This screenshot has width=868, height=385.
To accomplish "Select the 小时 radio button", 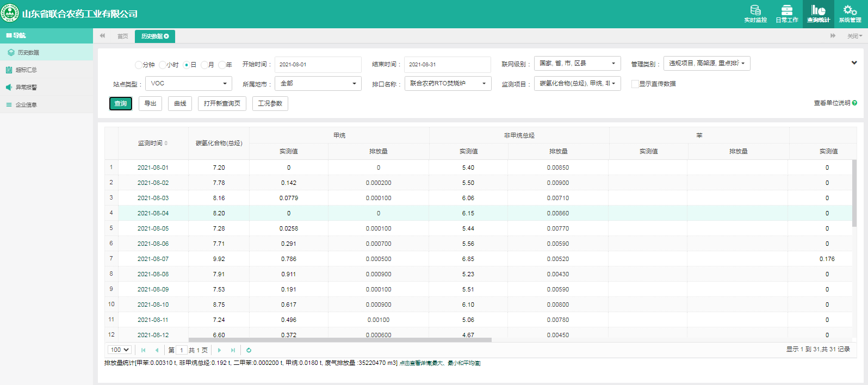I will [x=163, y=65].
